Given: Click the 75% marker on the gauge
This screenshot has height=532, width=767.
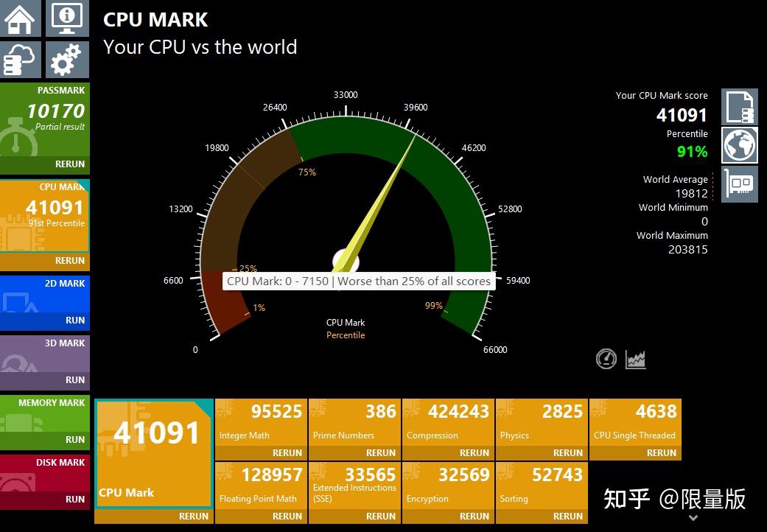Looking at the screenshot, I should [307, 172].
